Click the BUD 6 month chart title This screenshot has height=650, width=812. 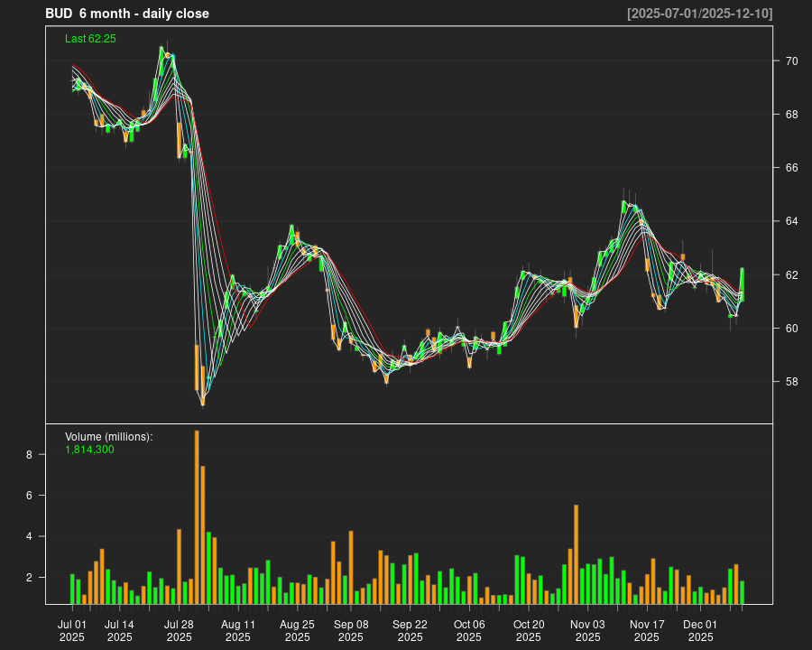(x=127, y=14)
